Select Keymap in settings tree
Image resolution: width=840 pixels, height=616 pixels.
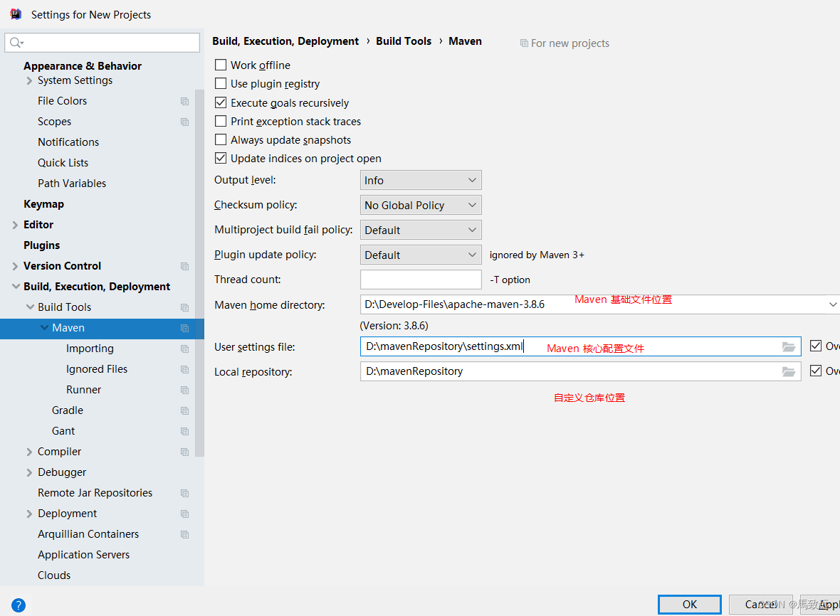click(x=43, y=204)
